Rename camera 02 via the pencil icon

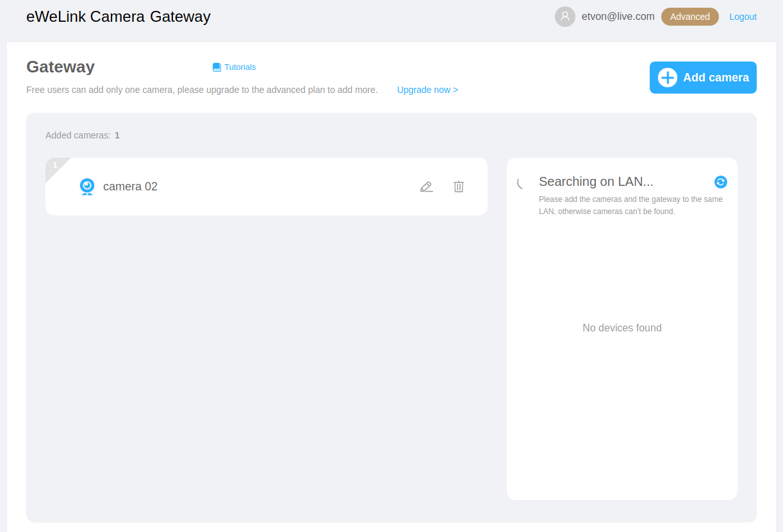(x=426, y=187)
